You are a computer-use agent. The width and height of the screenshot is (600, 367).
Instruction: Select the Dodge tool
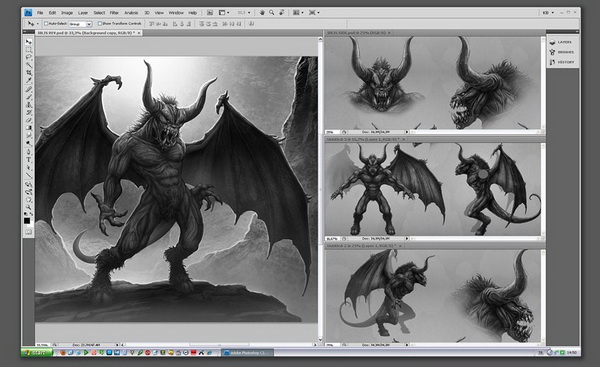tap(28, 143)
